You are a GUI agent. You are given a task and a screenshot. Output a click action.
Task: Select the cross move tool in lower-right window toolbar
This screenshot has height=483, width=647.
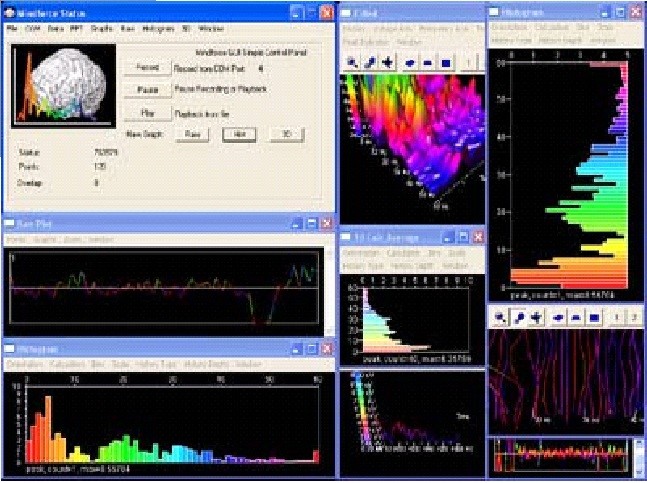coord(536,317)
